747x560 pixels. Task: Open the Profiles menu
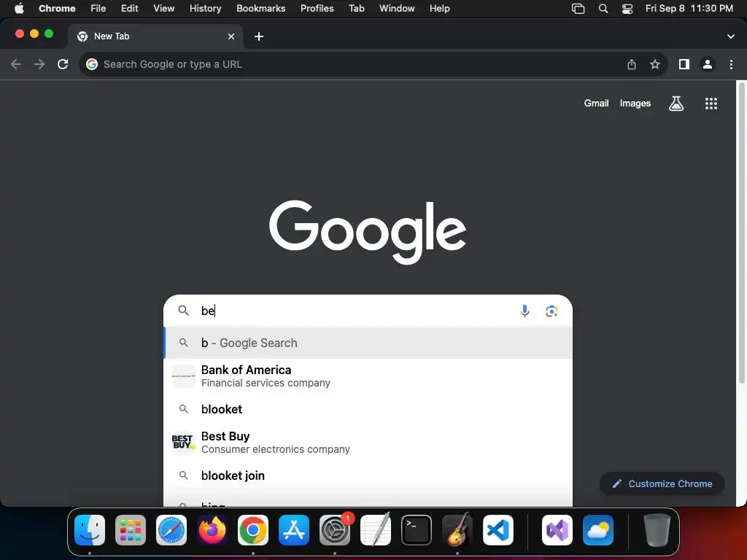click(x=317, y=9)
